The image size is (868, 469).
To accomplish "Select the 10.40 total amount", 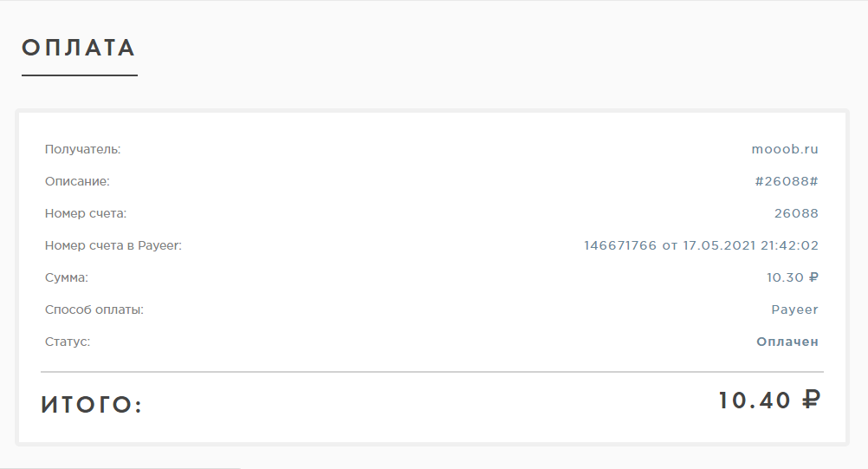I will pyautogui.click(x=755, y=401).
